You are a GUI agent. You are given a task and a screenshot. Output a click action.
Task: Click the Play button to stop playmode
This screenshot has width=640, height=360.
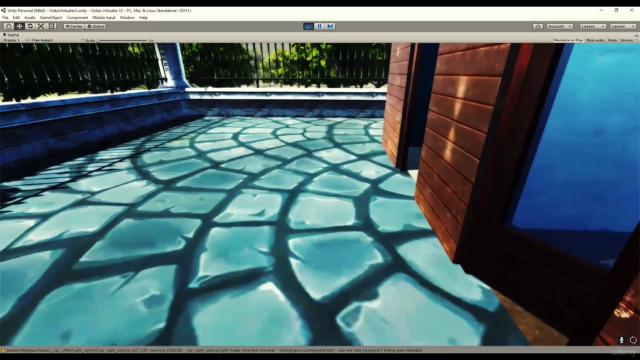pos(309,26)
